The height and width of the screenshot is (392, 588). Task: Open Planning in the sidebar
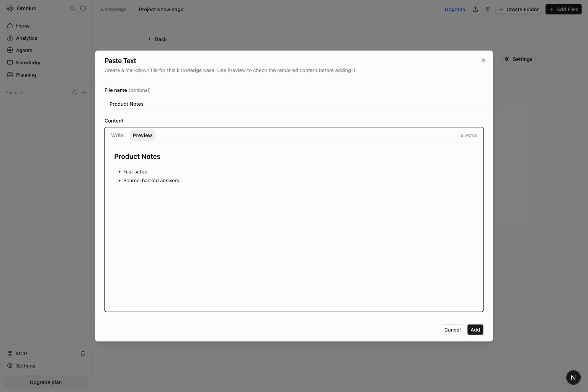(x=46, y=75)
